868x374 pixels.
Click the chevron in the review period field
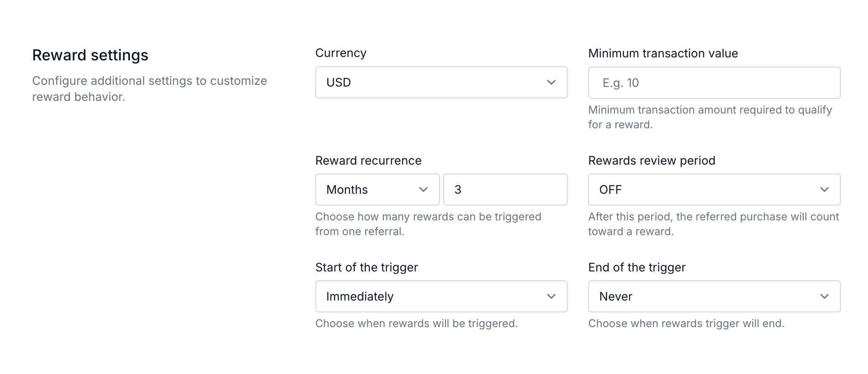pyautogui.click(x=824, y=190)
